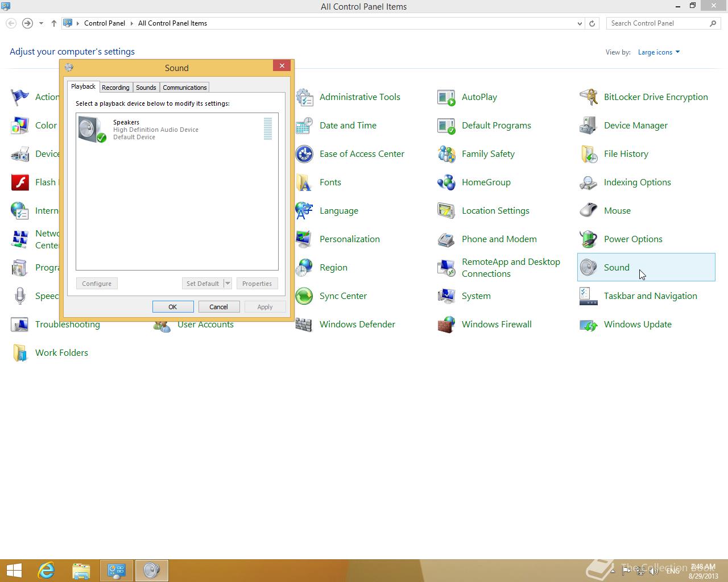The height and width of the screenshot is (582, 728).
Task: Open Family Safety icon
Action: click(446, 154)
